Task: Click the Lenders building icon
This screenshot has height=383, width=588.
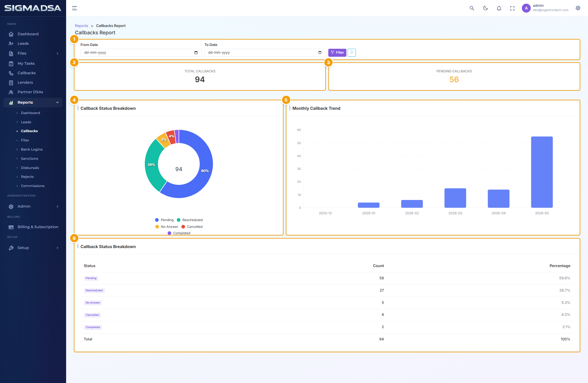Action: (x=11, y=83)
